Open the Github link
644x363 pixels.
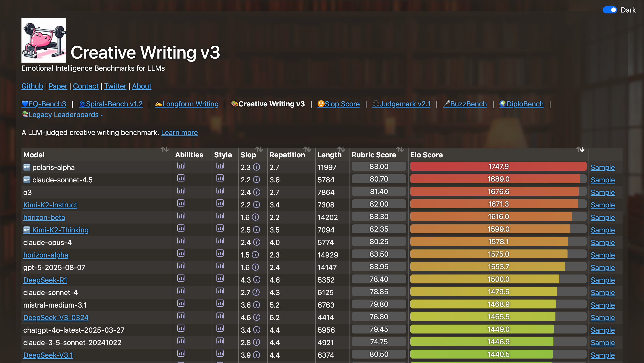point(32,86)
